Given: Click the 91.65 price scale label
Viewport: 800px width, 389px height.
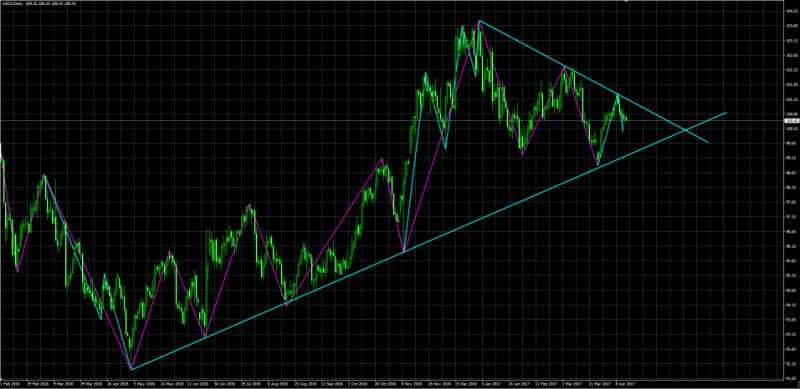Looking at the screenshot, I should pos(792,378).
